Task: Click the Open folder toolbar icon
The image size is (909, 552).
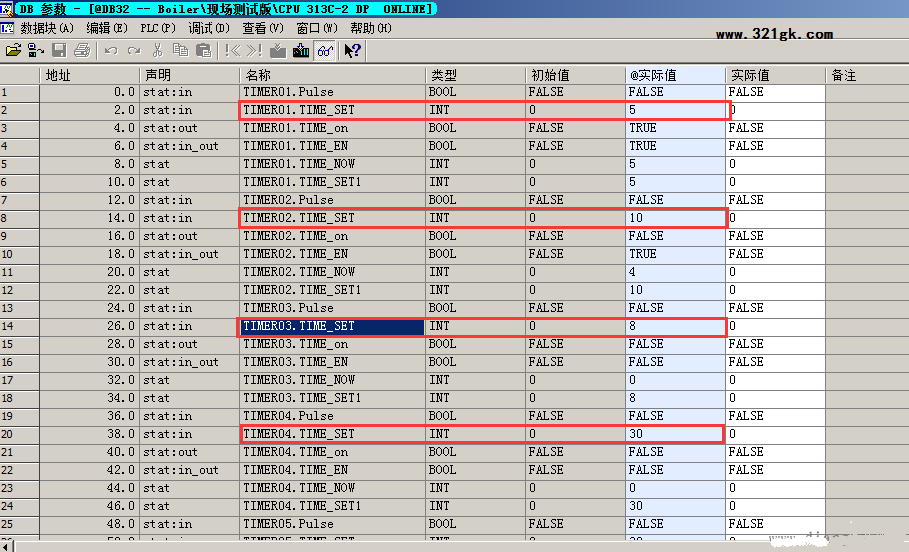Action: click(13, 50)
